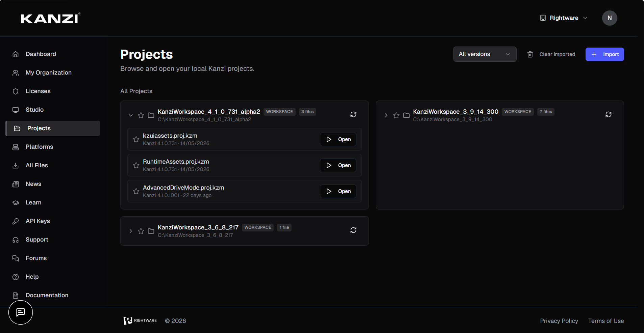The image size is (644, 333).
Task: Refresh KanziWorkspace_4_1_0_731_alpha2 workspace
Action: (353, 114)
